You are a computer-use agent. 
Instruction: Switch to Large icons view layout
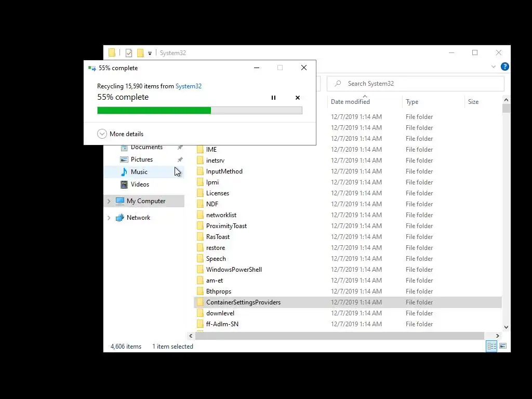tap(503, 346)
